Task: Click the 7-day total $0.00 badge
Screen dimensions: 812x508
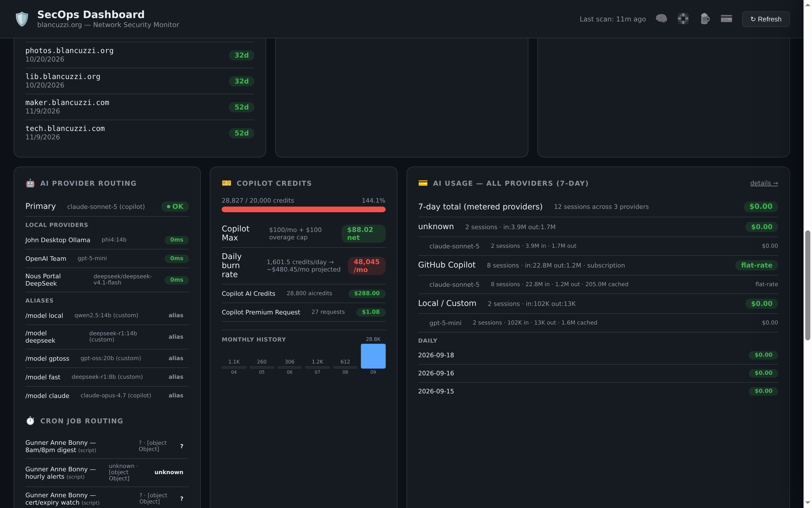Action: click(x=760, y=207)
